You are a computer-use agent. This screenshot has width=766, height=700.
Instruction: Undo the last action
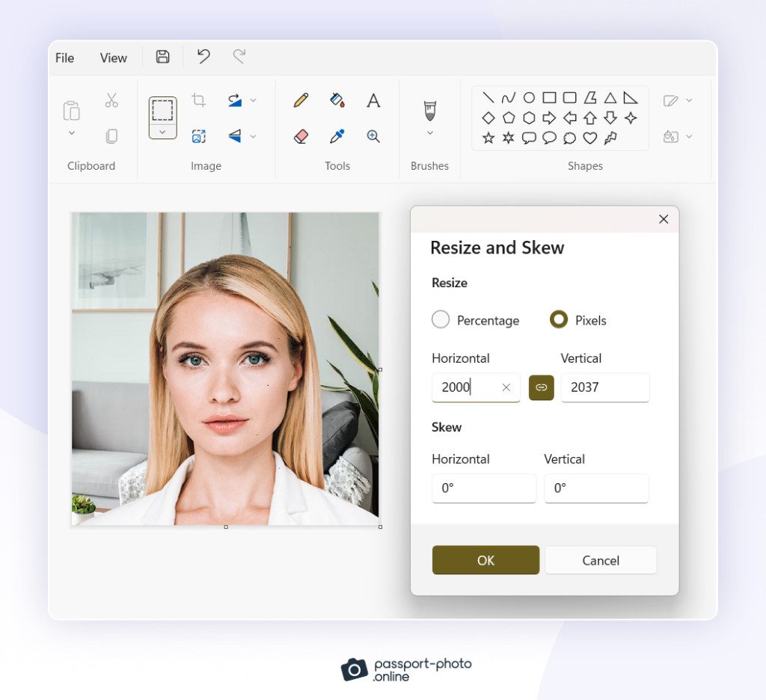pos(203,56)
